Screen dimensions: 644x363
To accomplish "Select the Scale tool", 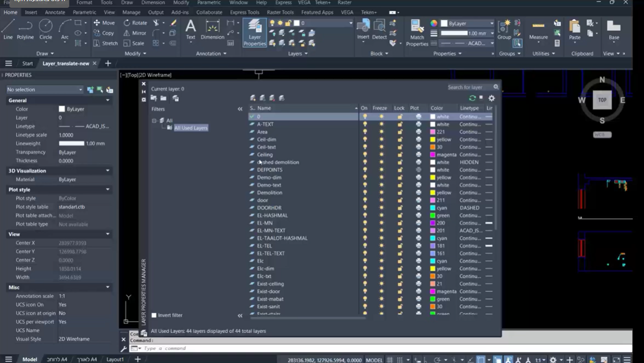I will click(x=134, y=43).
